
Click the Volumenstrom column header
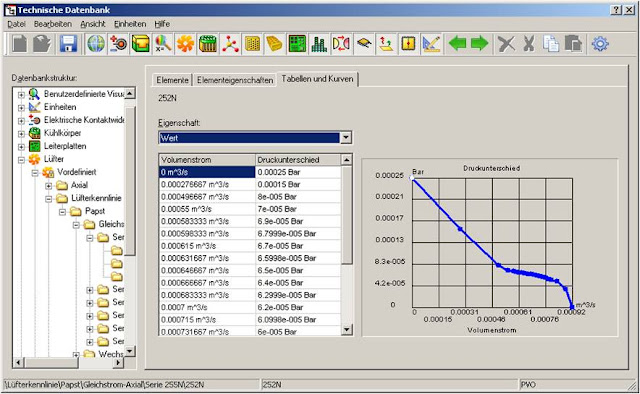click(x=207, y=160)
